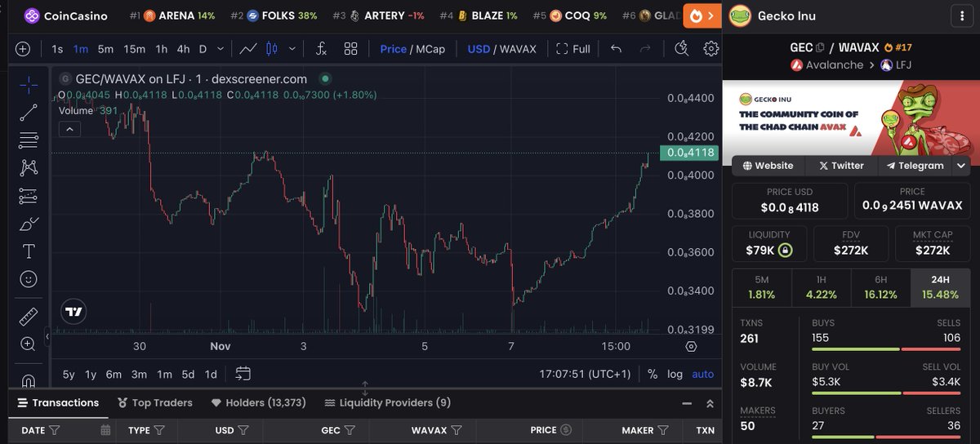Open chart settings gear

point(711,49)
